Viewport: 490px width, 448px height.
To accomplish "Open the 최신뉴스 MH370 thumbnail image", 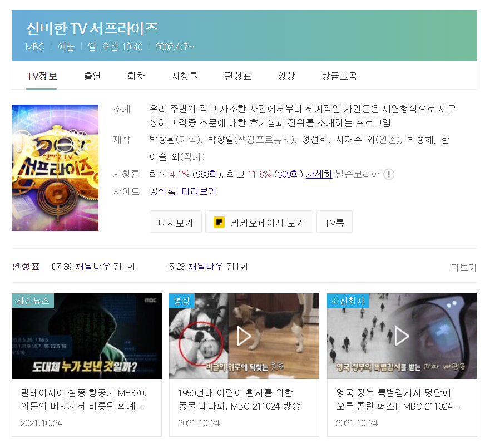I will [87, 336].
